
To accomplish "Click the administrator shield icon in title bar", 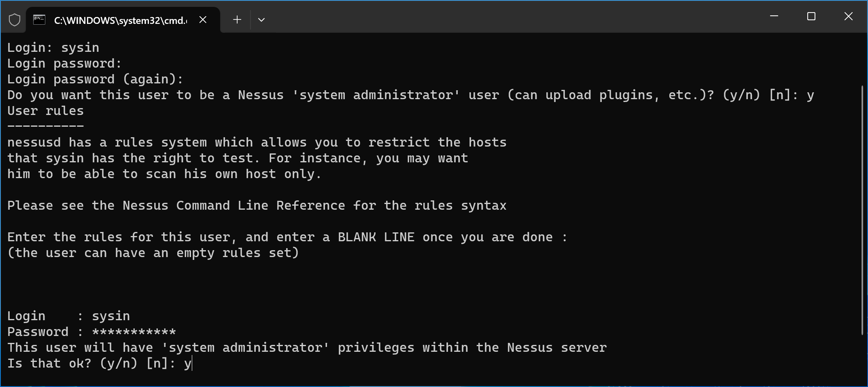I will point(15,19).
